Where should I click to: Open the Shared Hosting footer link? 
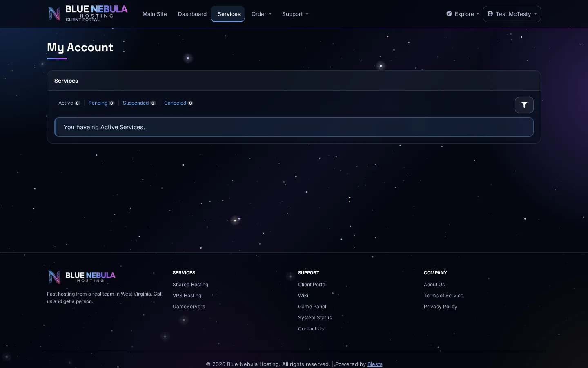pyautogui.click(x=190, y=285)
